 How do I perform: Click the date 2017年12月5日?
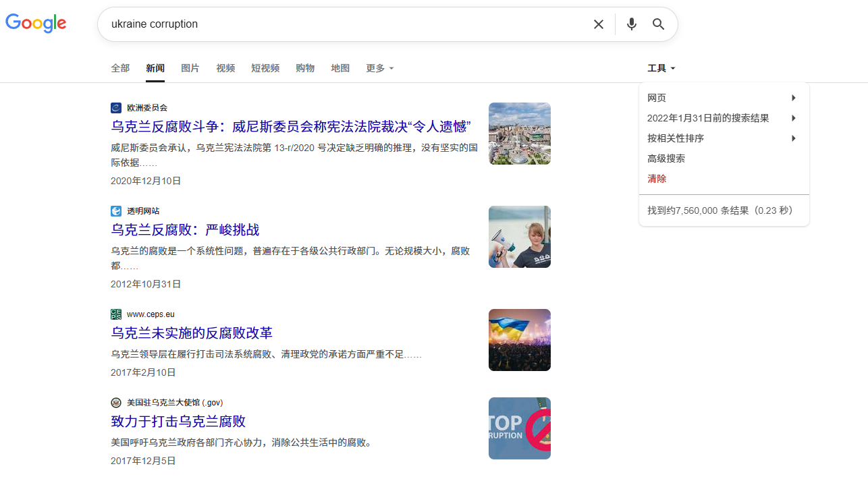[143, 461]
